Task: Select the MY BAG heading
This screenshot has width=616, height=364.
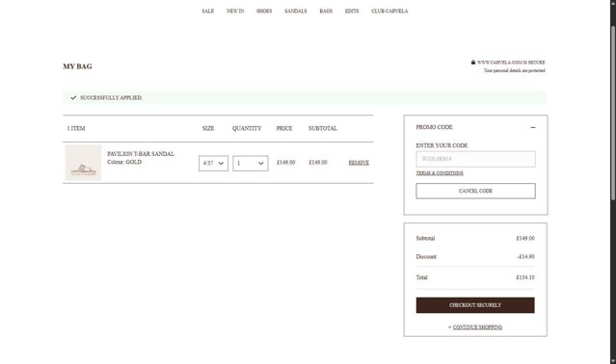Action: pos(77,66)
